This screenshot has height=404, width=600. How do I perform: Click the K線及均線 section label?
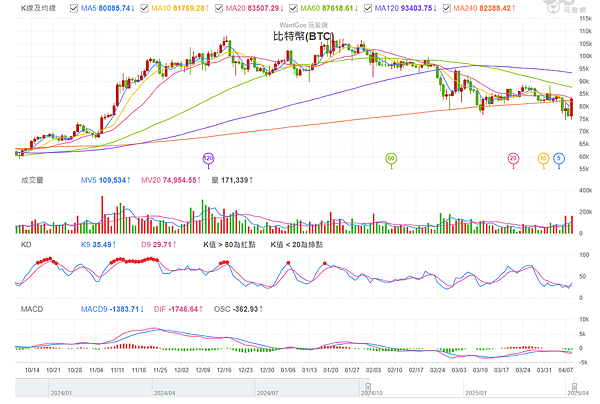38,8
